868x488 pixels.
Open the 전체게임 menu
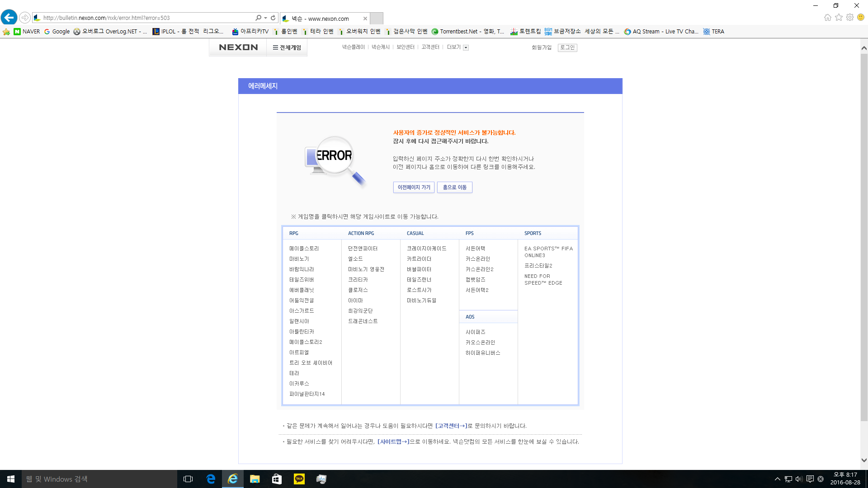287,47
